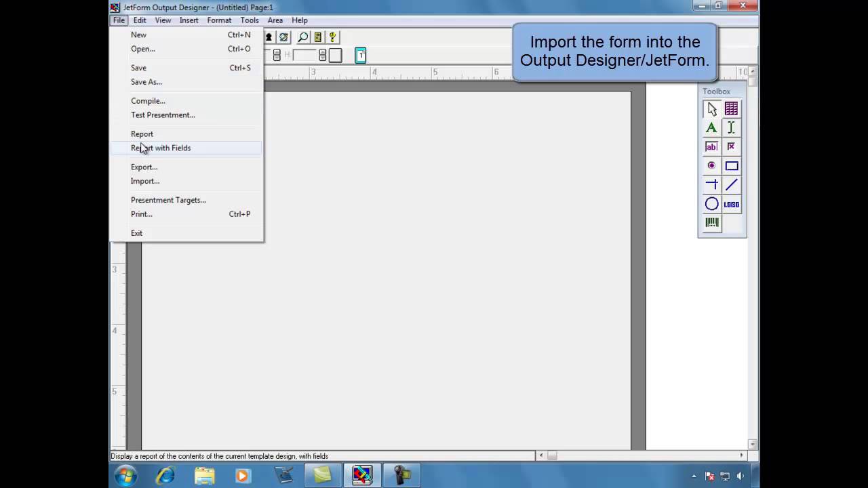Open the Windows Start menu
Viewport: 868px width, 488px height.
(x=126, y=475)
